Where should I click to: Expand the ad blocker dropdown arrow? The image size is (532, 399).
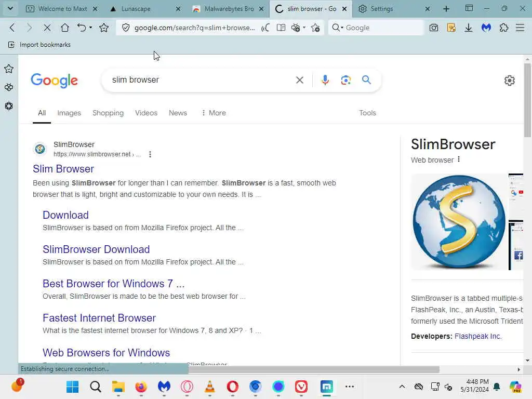pyautogui.click(x=304, y=28)
